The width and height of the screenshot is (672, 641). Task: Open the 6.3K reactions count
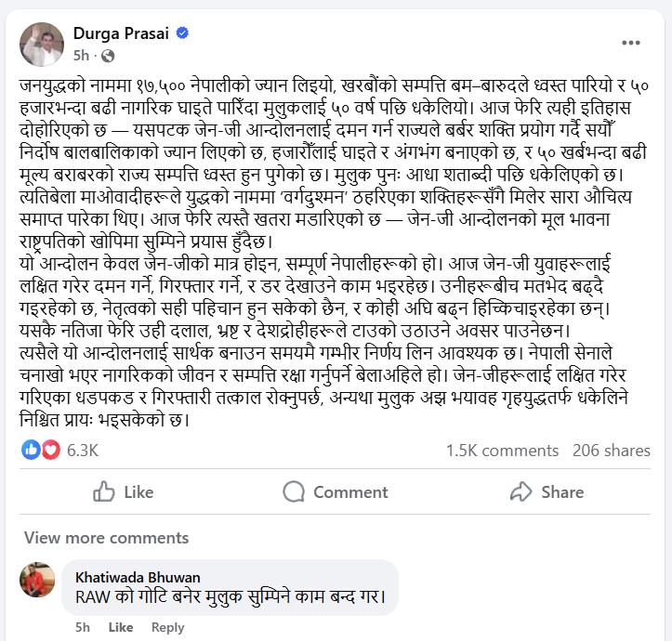pos(83,451)
